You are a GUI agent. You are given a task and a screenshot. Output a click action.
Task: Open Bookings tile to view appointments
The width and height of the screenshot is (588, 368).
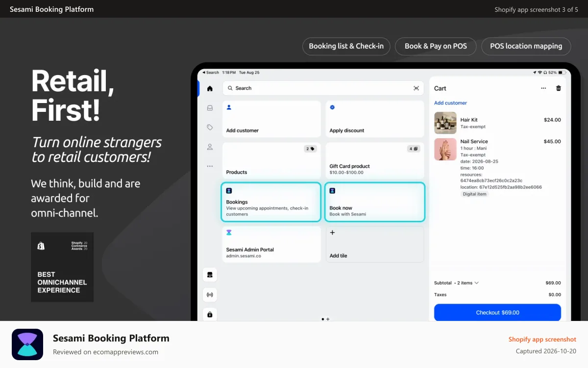pos(271,202)
